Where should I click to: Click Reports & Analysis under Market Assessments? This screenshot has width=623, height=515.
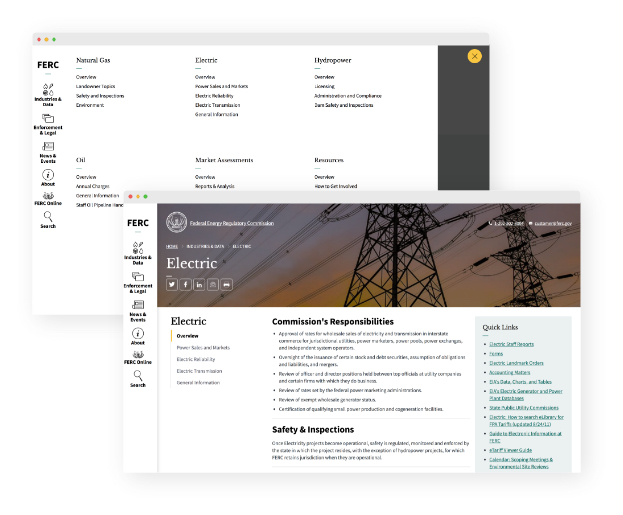(215, 186)
